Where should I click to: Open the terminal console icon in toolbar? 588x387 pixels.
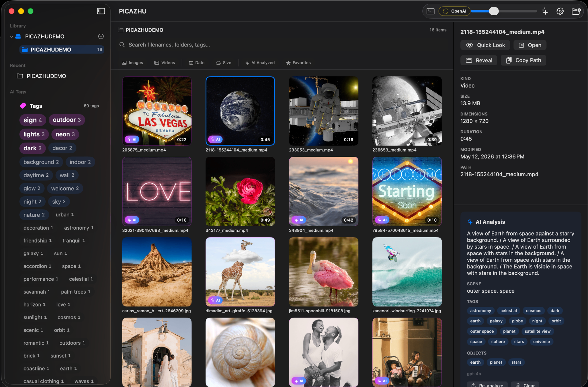click(x=430, y=11)
